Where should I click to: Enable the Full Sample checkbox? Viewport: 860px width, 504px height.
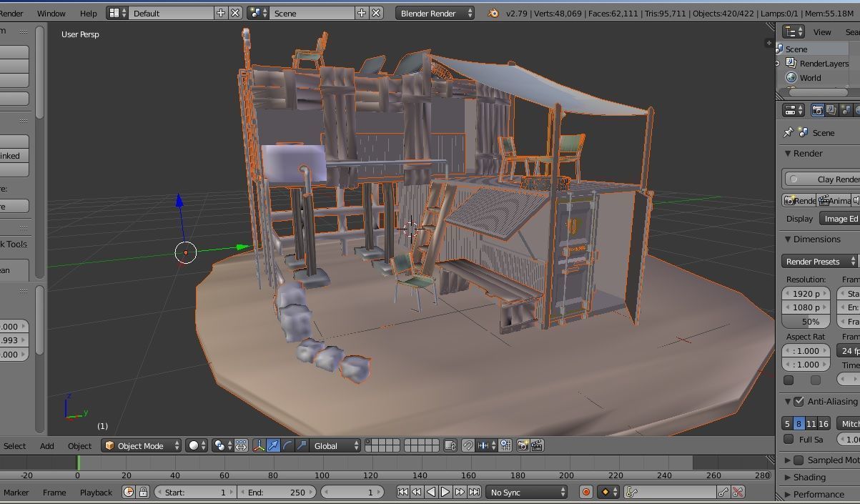[789, 439]
